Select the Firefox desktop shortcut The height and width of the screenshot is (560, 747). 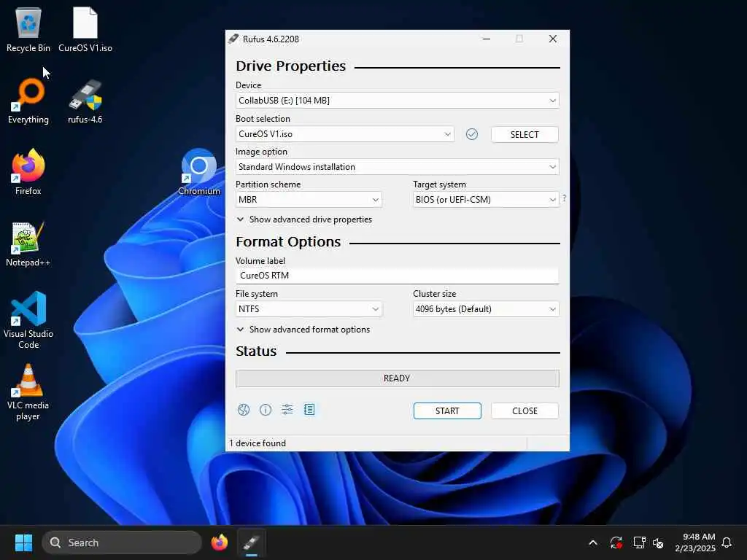coord(28,172)
